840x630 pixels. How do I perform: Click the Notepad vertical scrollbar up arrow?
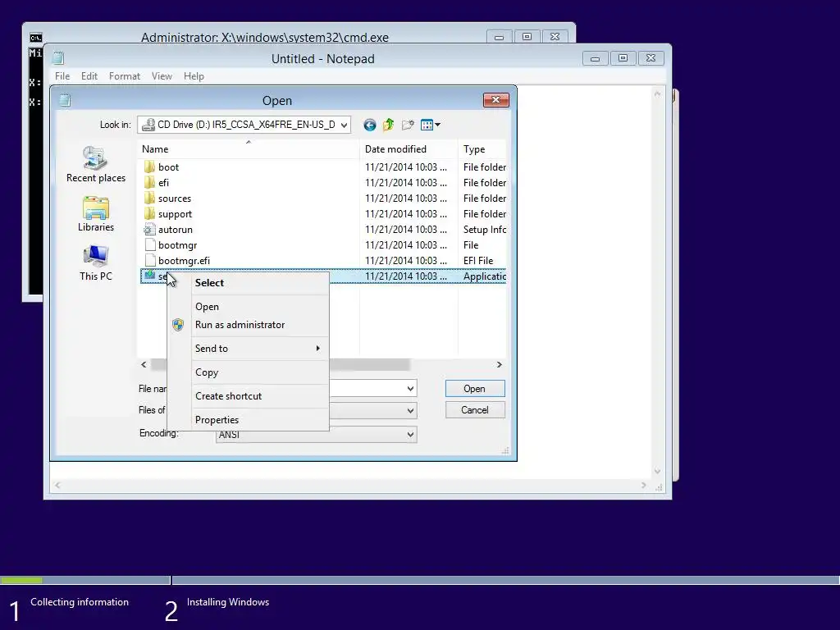(657, 94)
